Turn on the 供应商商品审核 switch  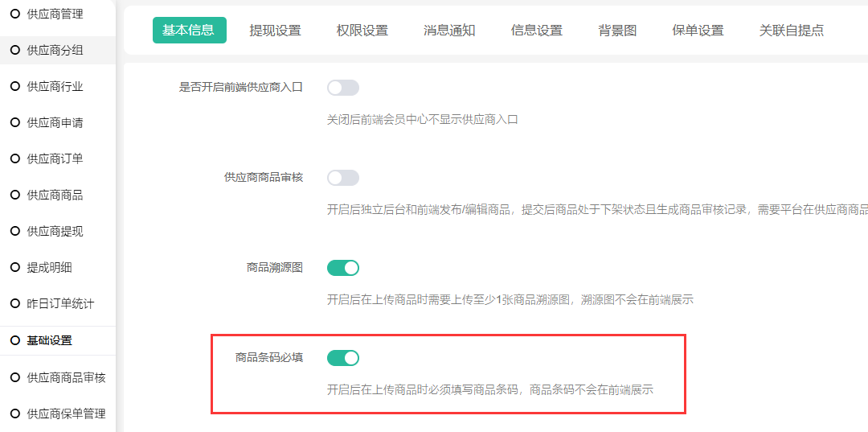(x=343, y=178)
